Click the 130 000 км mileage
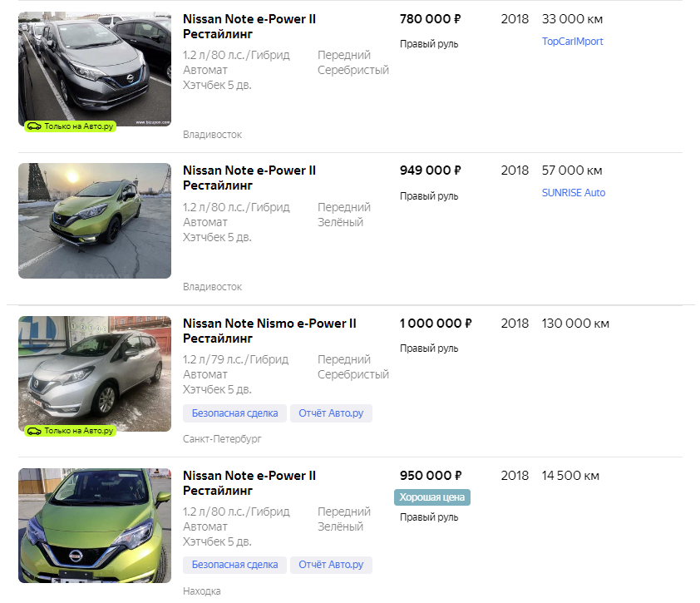The width and height of the screenshot is (700, 603). pyautogui.click(x=575, y=323)
